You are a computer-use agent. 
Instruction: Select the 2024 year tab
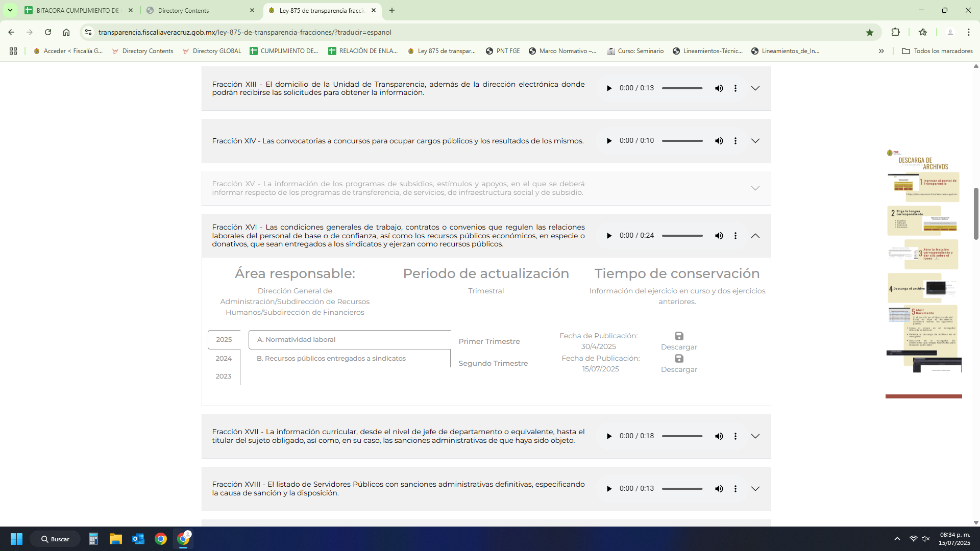pyautogui.click(x=224, y=358)
